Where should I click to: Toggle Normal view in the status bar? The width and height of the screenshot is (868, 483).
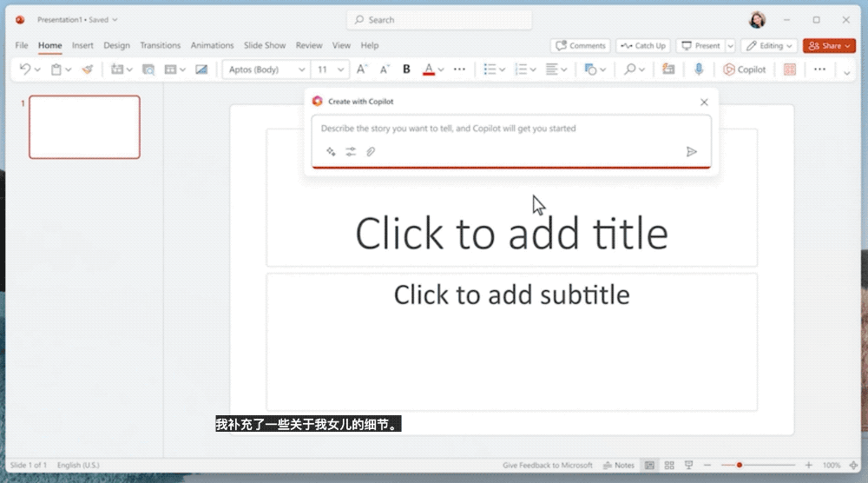point(649,466)
